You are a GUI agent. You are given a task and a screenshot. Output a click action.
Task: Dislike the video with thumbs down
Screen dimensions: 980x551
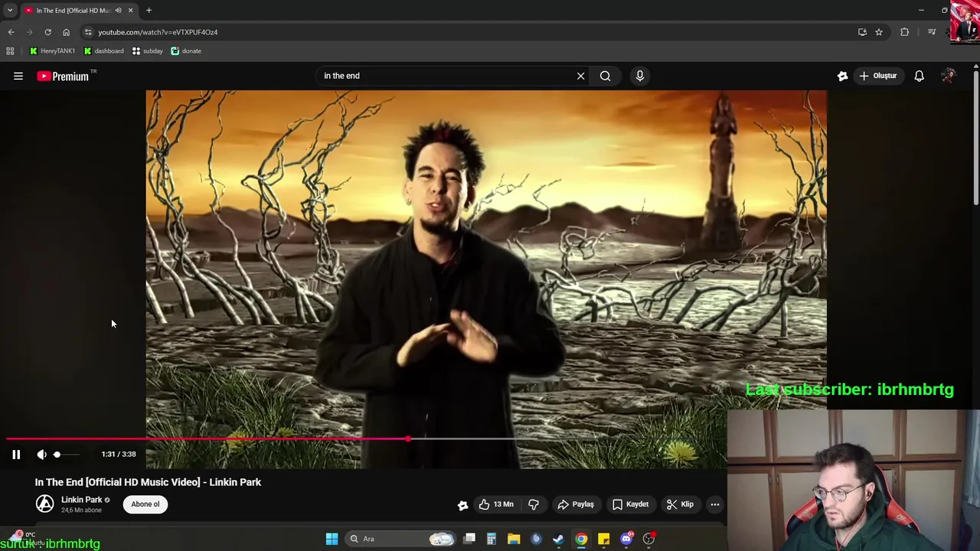(x=534, y=504)
